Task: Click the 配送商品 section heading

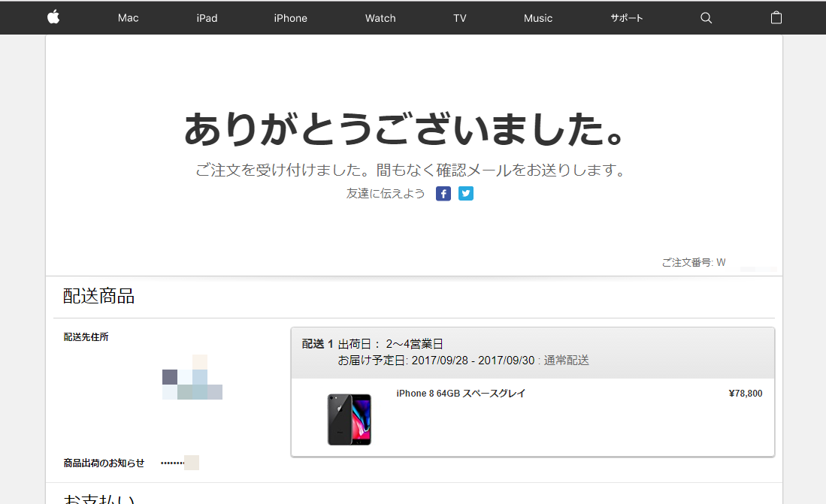Action: pos(98,296)
